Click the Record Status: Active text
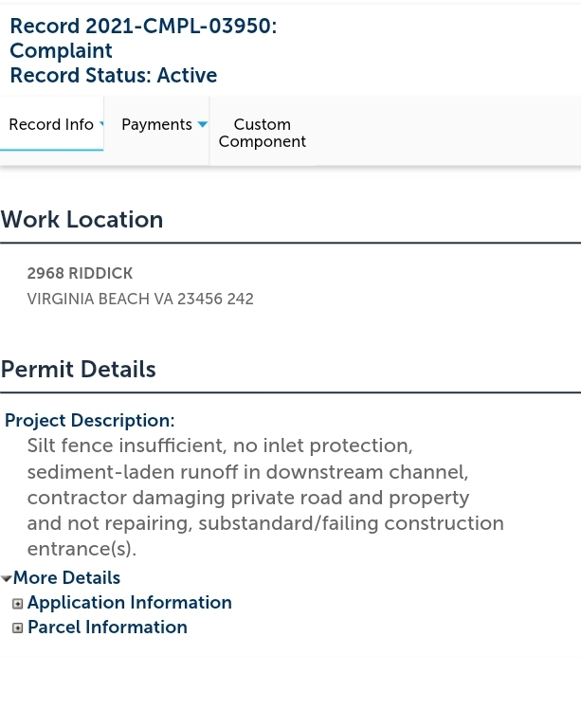This screenshot has width=581, height=728. (x=113, y=76)
